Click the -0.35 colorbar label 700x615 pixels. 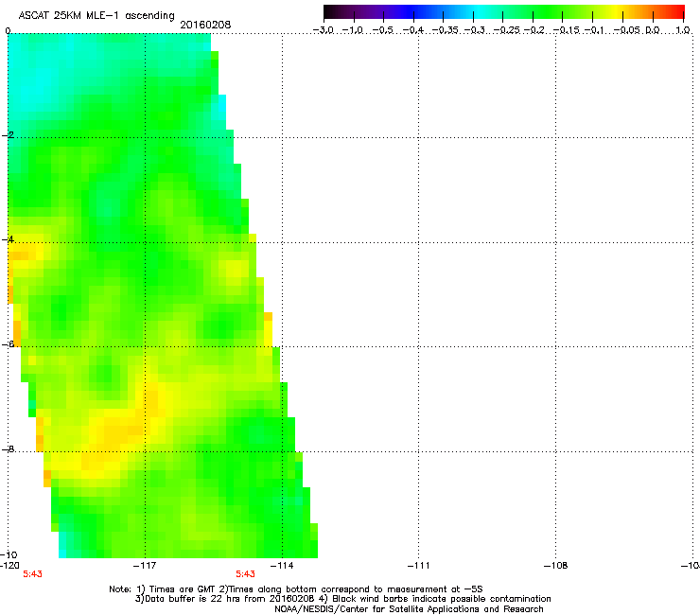(445, 30)
